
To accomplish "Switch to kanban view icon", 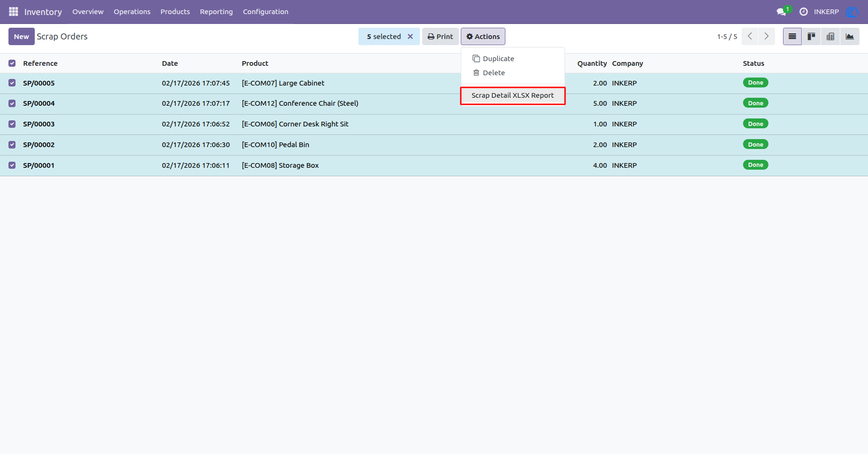I will pyautogui.click(x=811, y=37).
